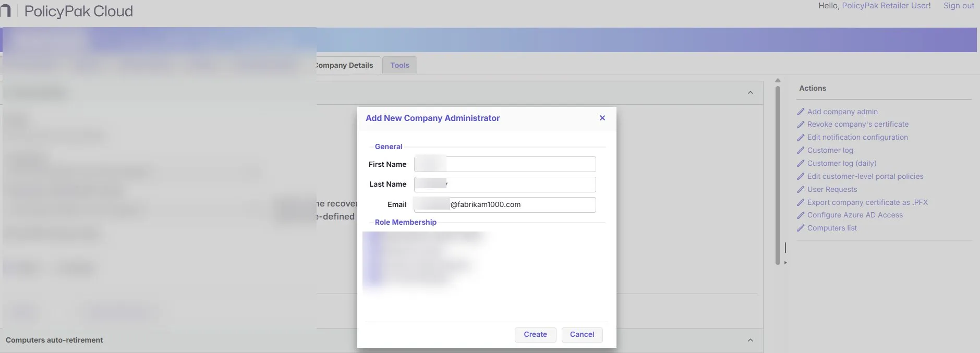980x353 pixels.
Task: Click the vertical scrollbar by Actions panel
Action: 778,175
